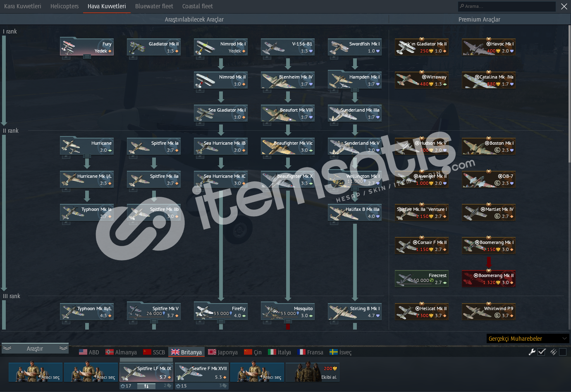571x392 pixels.
Task: Pick the red Boomerang Mk II card
Action: (x=489, y=278)
